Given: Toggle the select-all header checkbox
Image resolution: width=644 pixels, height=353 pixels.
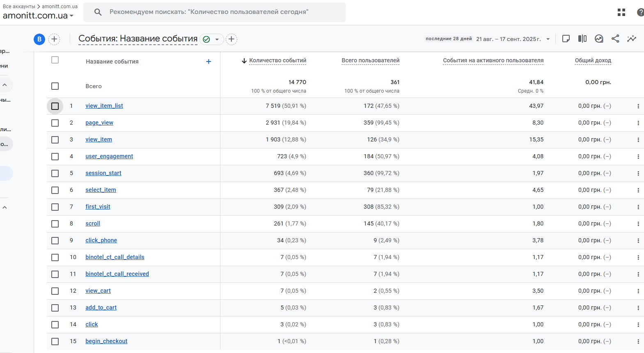Looking at the screenshot, I should tap(55, 60).
